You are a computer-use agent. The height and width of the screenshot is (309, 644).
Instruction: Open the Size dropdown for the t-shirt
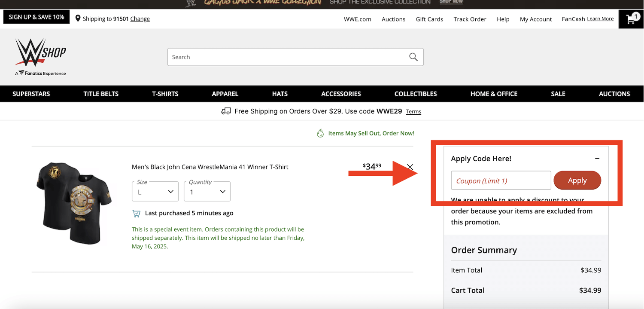(155, 191)
